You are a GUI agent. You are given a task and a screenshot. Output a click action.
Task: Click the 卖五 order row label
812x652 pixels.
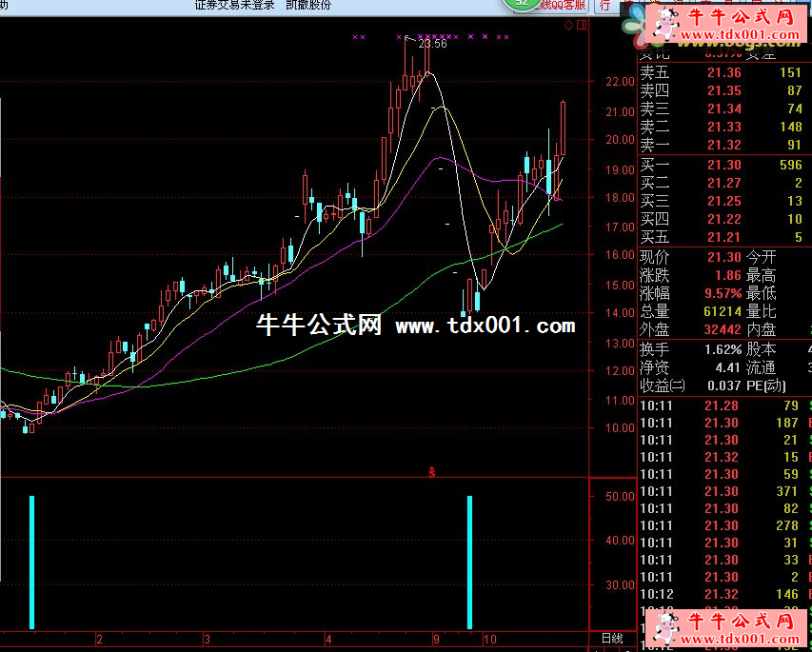tap(655, 72)
